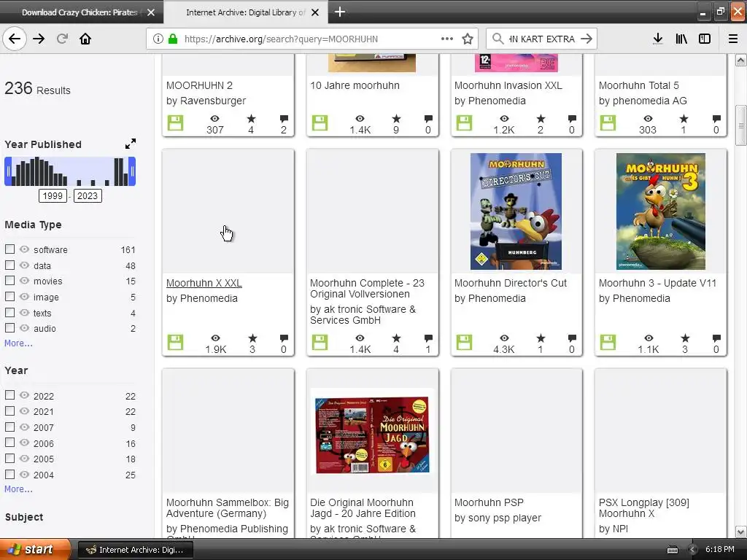The width and height of the screenshot is (747, 560).
Task: Open page actions three-dot menu
Action: tap(447, 39)
